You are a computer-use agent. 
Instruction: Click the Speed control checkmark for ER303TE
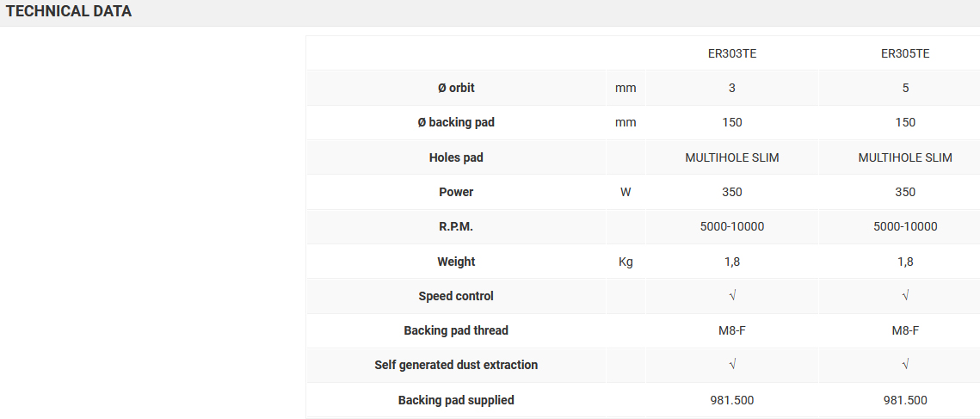click(732, 296)
